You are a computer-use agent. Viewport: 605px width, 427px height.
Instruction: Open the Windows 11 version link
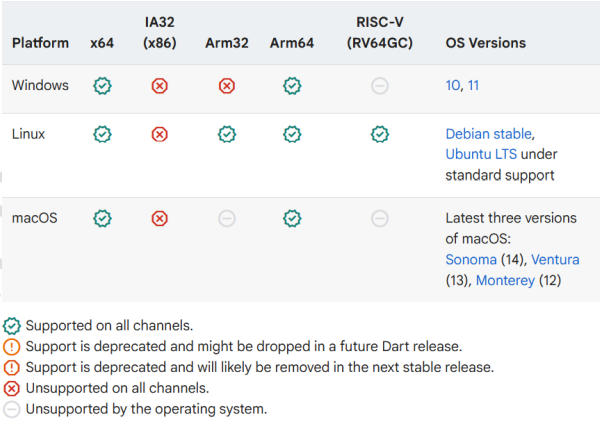point(473,86)
